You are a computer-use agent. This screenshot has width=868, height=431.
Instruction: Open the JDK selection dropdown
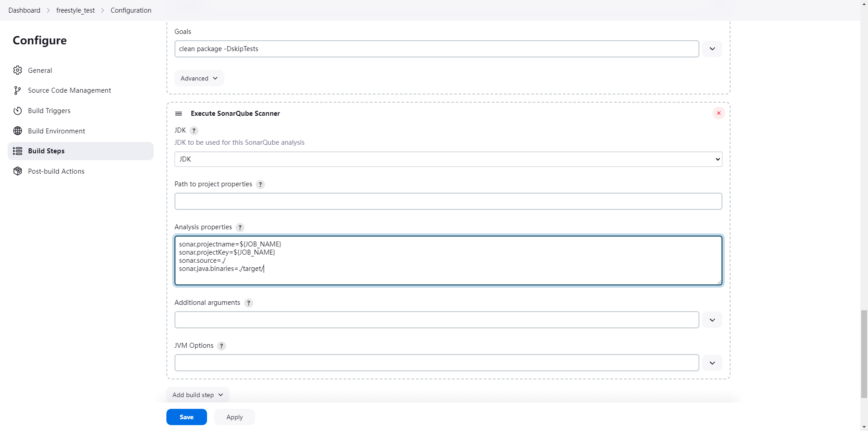click(448, 159)
